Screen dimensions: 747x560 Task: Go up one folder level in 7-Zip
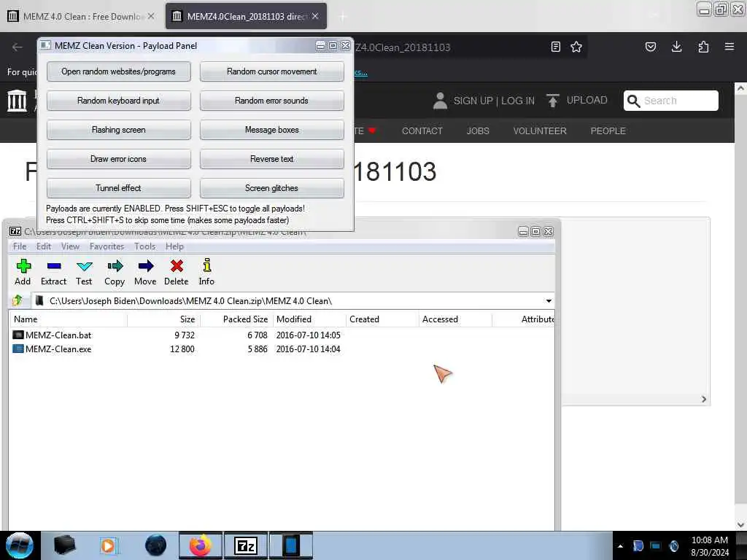(x=18, y=300)
